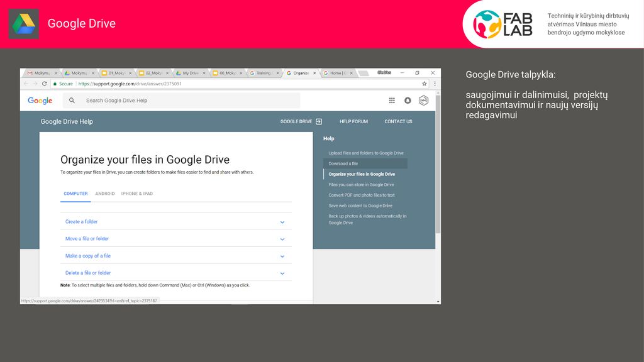Click the Google Drive sign-in arrow icon
This screenshot has height=362, width=644.
pyautogui.click(x=319, y=121)
